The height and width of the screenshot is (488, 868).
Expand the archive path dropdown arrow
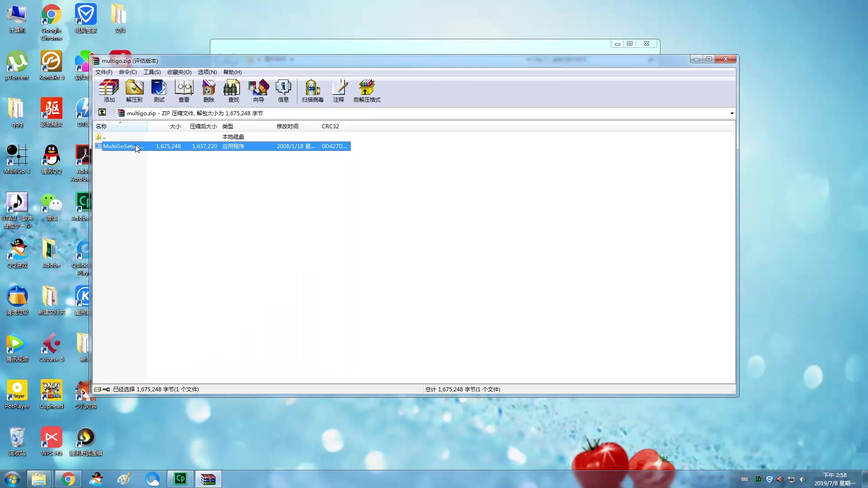coord(732,113)
